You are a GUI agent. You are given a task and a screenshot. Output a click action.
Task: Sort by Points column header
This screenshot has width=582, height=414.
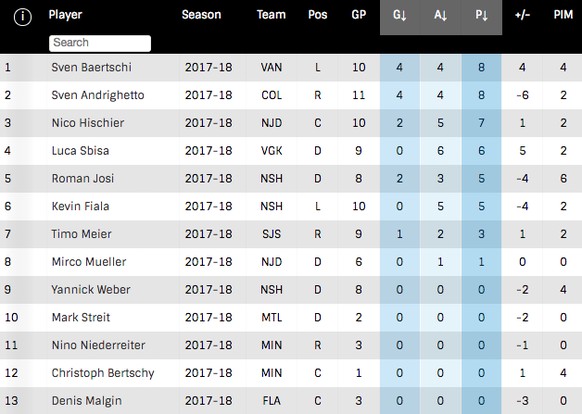point(481,15)
